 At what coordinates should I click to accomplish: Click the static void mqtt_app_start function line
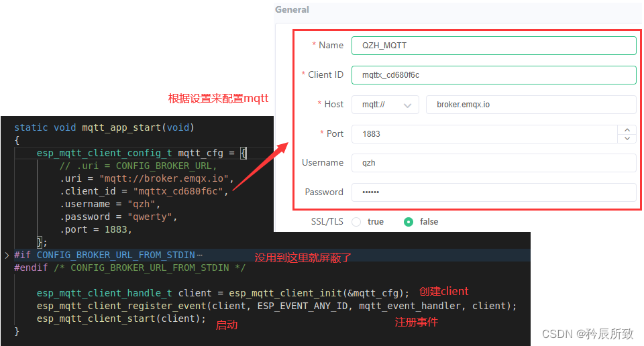tap(104, 127)
